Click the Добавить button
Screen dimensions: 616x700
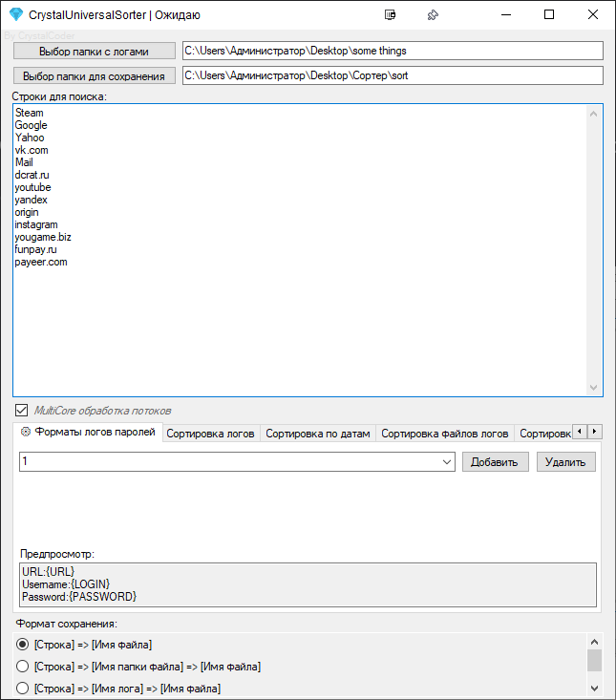[496, 462]
